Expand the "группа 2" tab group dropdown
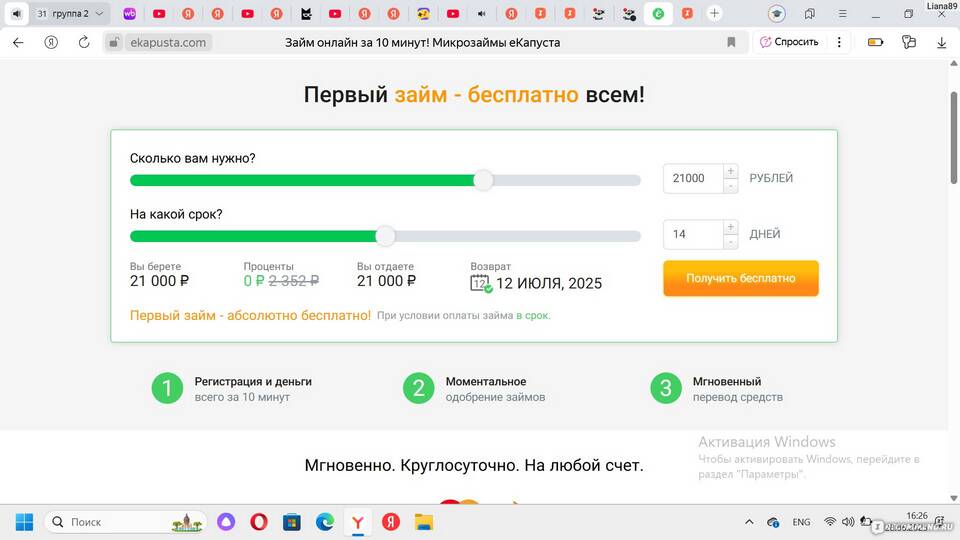Viewport: 960px width, 540px height. pyautogui.click(x=99, y=13)
